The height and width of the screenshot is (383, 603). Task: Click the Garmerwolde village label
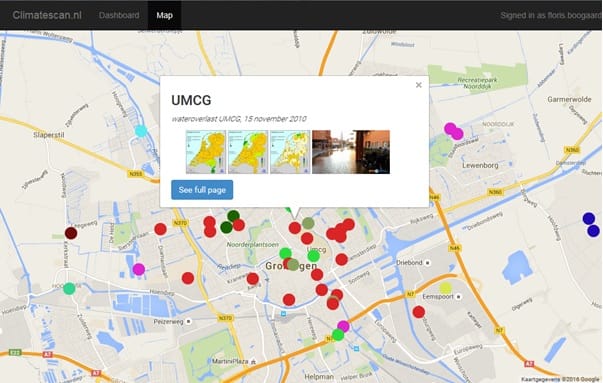point(569,99)
